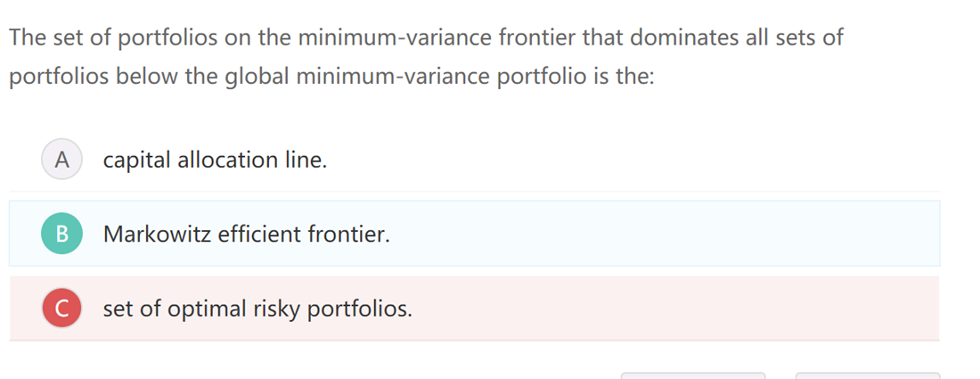Image resolution: width=980 pixels, height=379 pixels.
Task: Click the word 'dominates' in the question
Action: [x=681, y=38]
